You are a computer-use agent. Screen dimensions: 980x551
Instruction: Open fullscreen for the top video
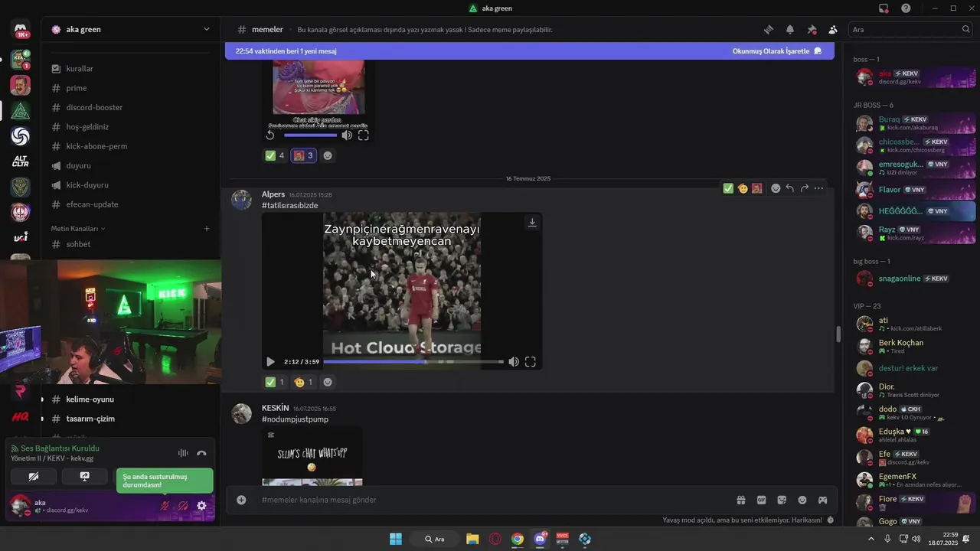tap(364, 135)
